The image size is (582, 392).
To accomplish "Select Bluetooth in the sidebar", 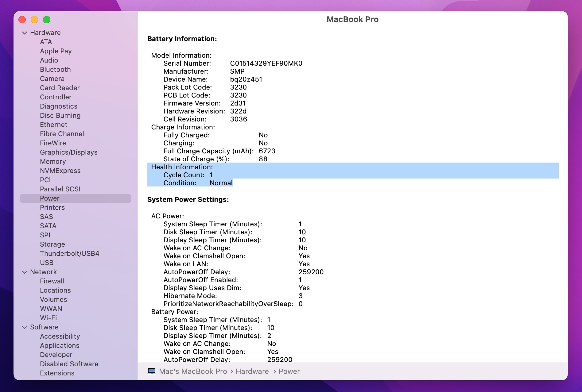I will (55, 70).
